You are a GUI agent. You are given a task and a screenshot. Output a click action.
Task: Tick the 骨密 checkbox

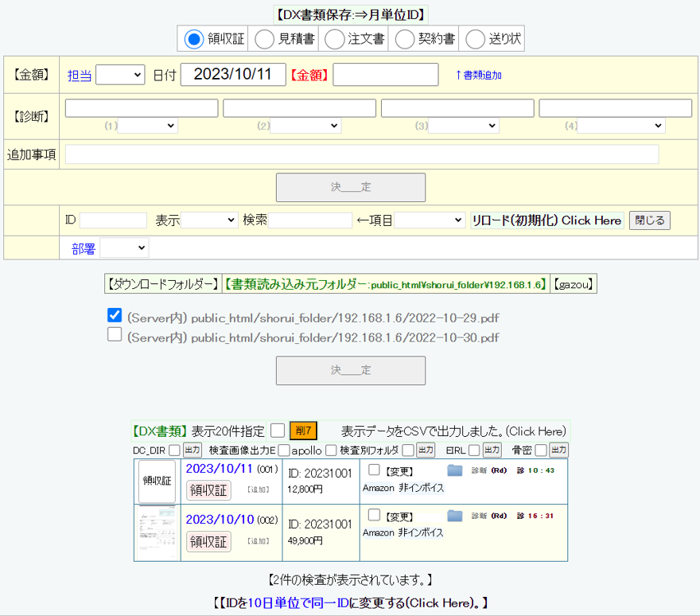tap(541, 450)
